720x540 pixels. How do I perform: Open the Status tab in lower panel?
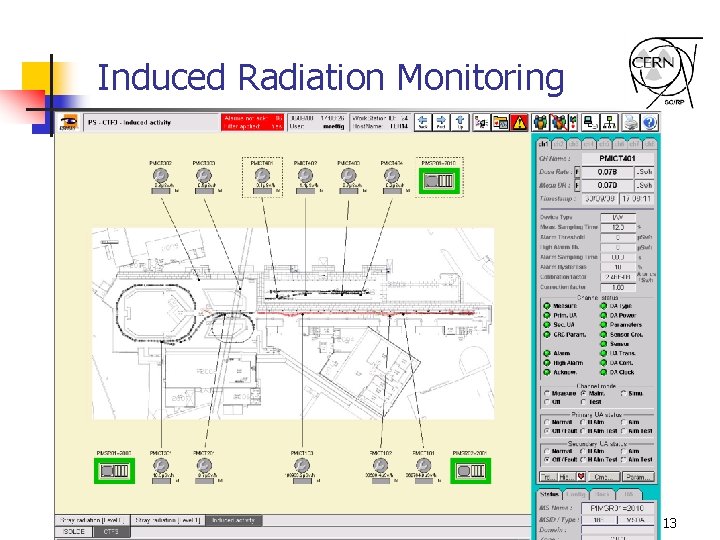point(549,495)
